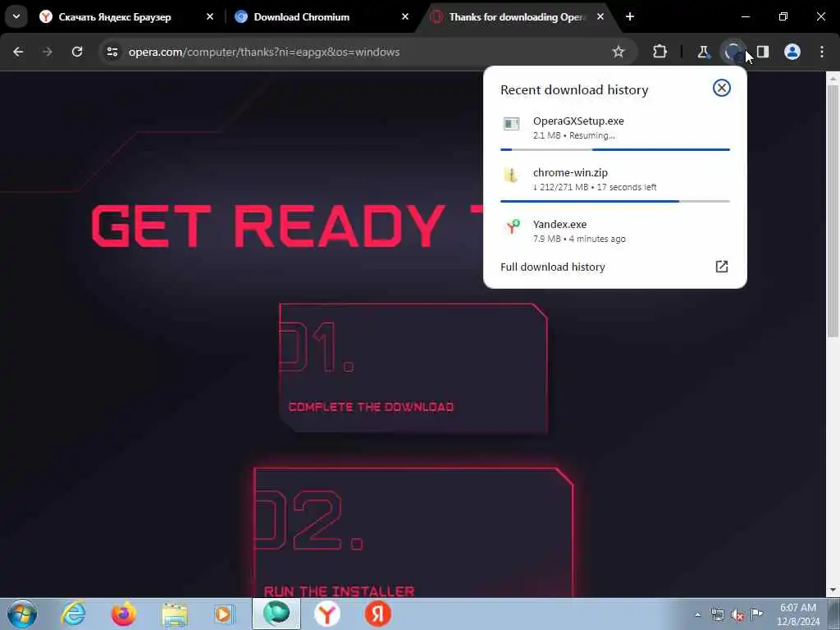Open Windows Explorer from the taskbar
840x630 pixels.
click(x=174, y=614)
